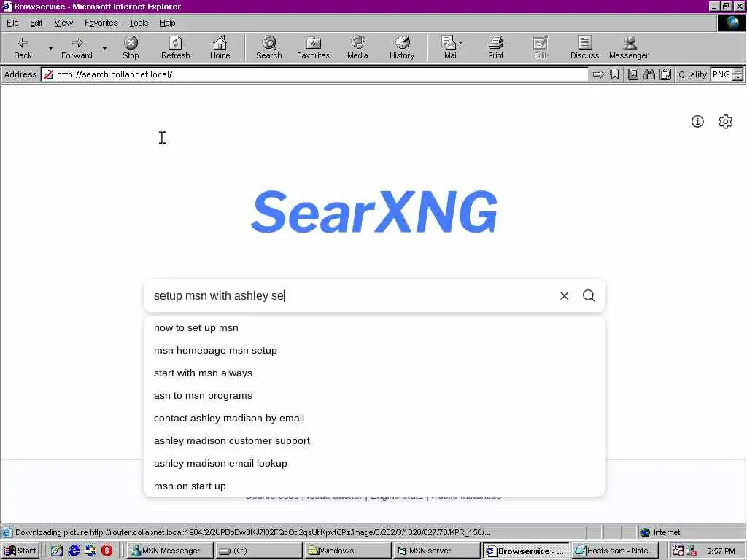
Task: Open the File menu
Action: [x=12, y=23]
